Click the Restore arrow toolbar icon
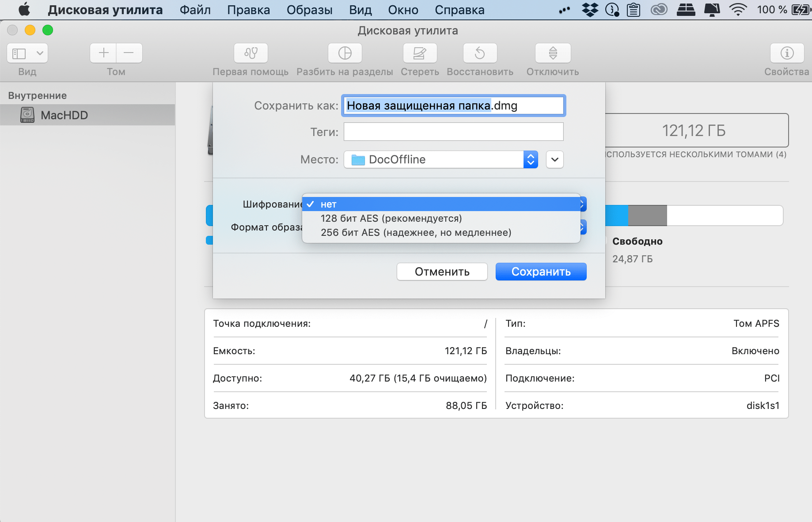 [480, 53]
